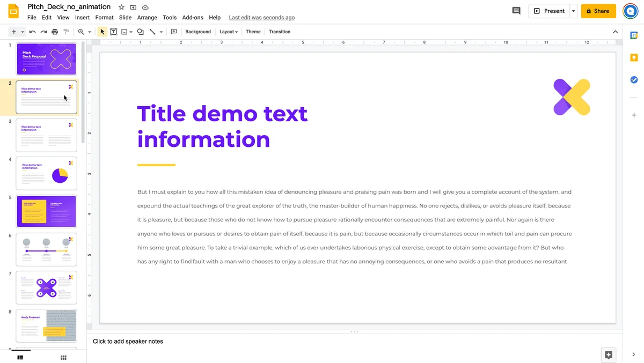Expand the side panel with bottom chevron
Image resolution: width=644 pixels, height=363 pixels.
pos(634,354)
